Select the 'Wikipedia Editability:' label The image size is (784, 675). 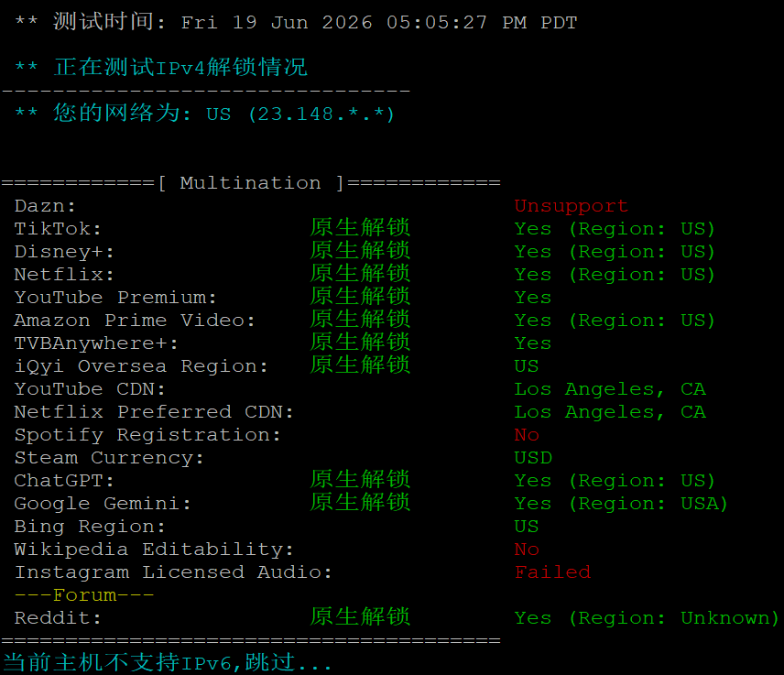tap(154, 550)
